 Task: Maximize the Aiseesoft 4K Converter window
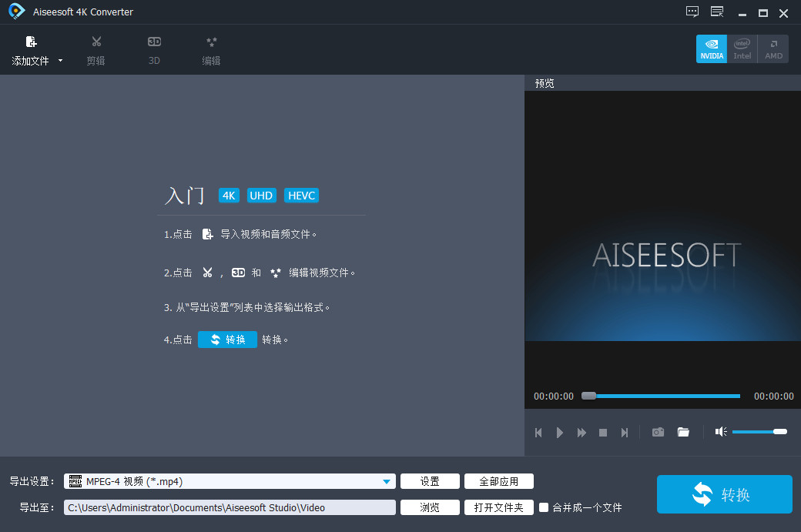(x=763, y=13)
